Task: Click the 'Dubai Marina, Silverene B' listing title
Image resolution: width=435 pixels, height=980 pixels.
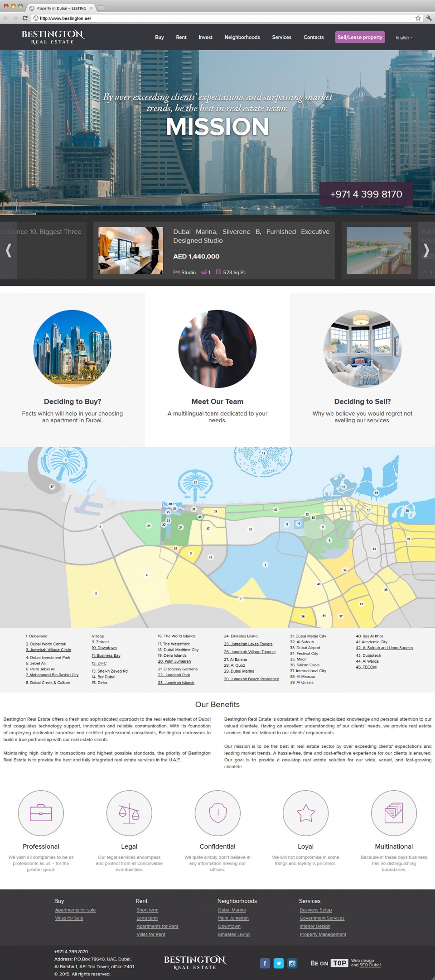Action: (x=251, y=236)
